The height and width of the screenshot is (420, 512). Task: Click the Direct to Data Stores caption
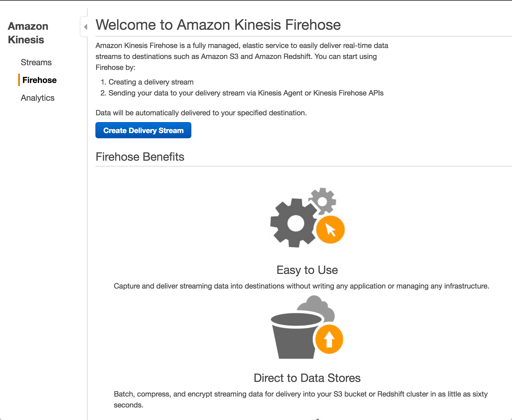pos(307,378)
